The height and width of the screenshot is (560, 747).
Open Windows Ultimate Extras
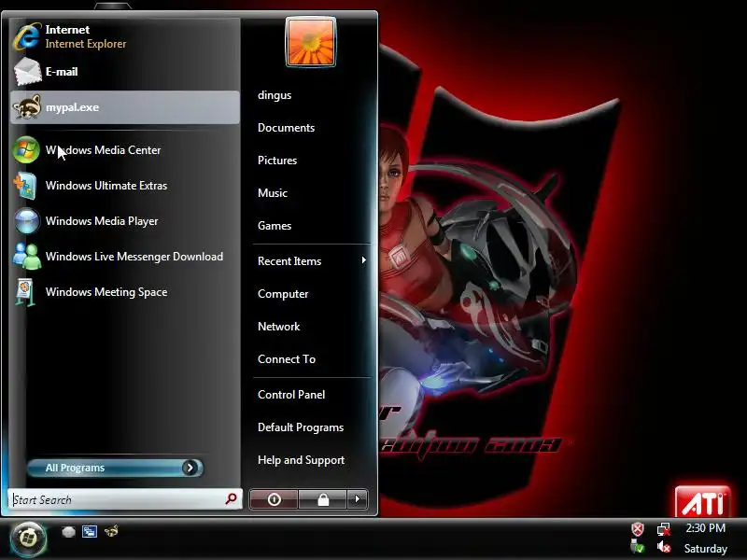124,186
